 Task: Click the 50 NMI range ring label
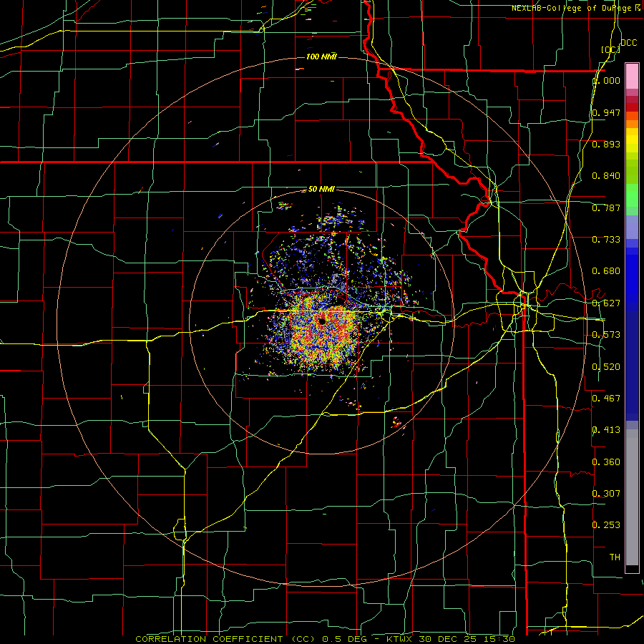coord(321,190)
